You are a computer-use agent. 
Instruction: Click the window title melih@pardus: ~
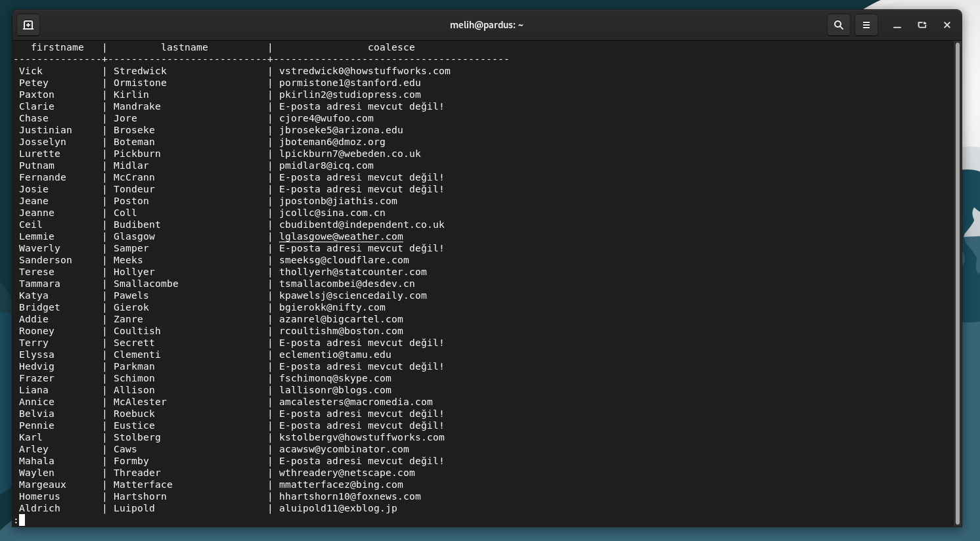[x=487, y=25]
